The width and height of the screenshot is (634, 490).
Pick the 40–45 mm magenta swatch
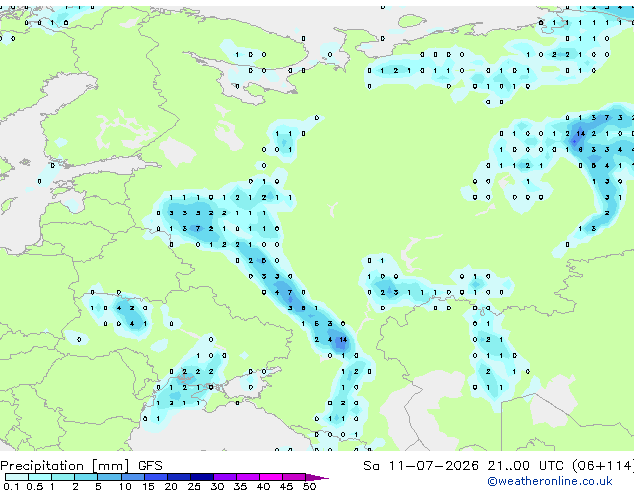click(x=271, y=477)
